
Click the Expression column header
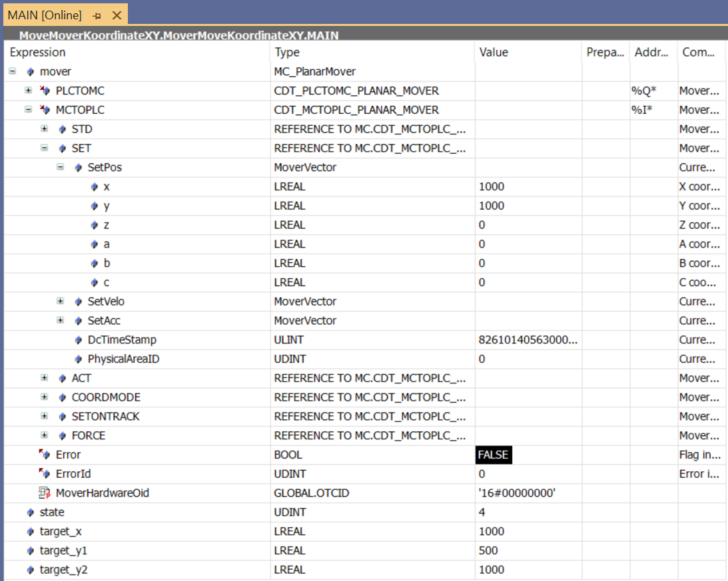tap(38, 52)
